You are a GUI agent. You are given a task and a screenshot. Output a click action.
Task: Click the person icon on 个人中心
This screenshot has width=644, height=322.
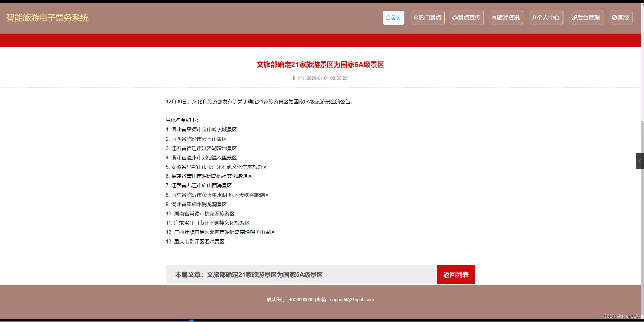[x=534, y=17]
